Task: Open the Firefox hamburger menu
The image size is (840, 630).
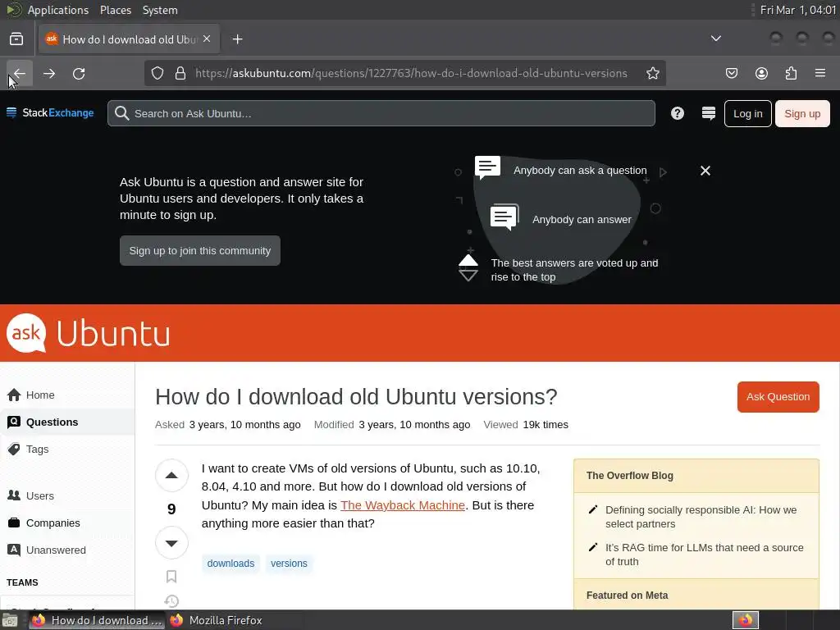Action: tap(820, 73)
